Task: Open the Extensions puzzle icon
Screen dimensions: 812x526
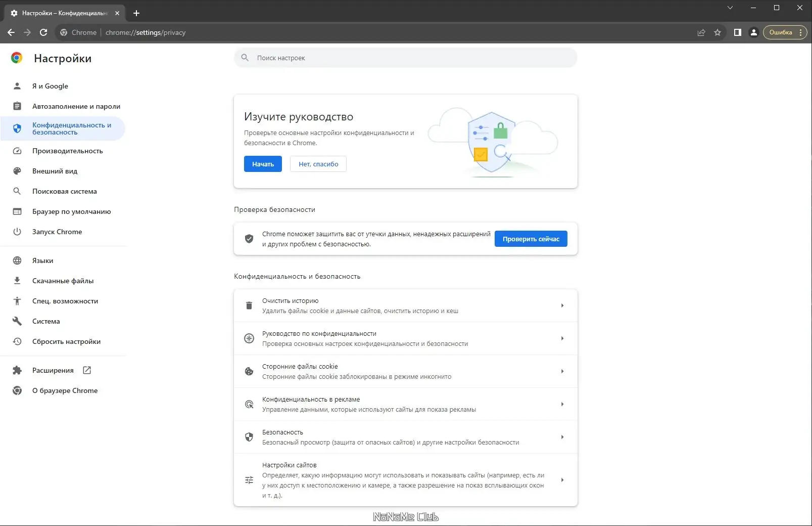Action: pyautogui.click(x=17, y=370)
